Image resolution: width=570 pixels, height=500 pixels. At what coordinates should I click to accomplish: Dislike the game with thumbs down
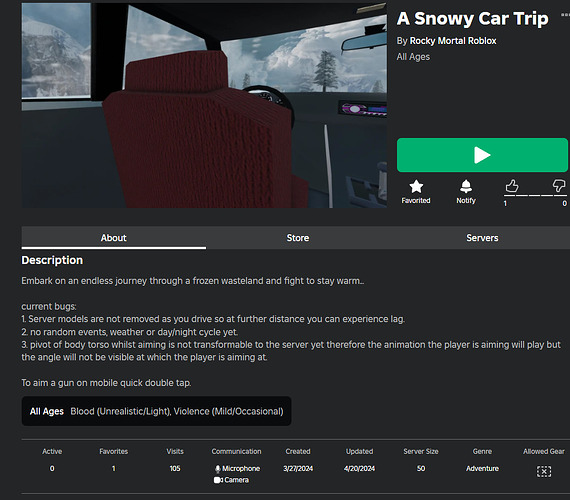coord(559,185)
